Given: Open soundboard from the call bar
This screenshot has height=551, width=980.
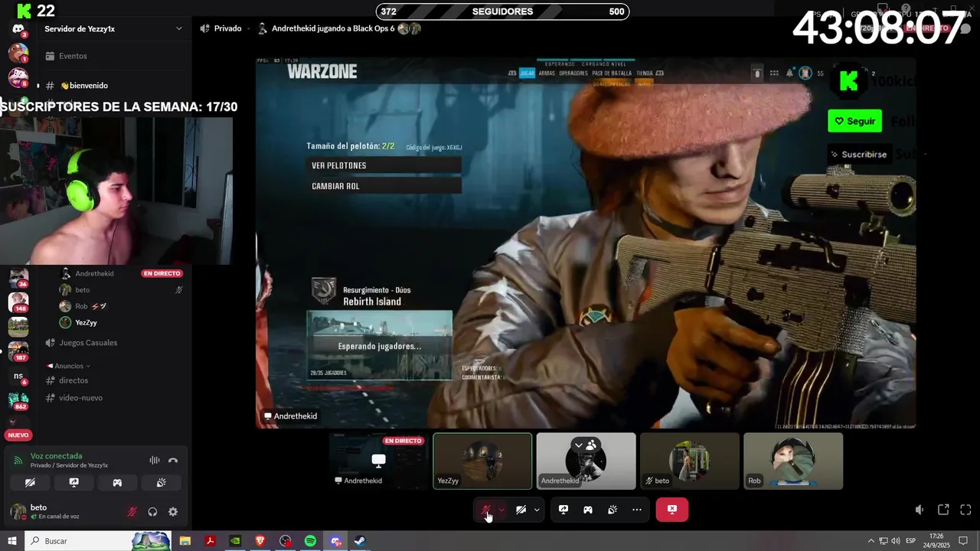Looking at the screenshot, I should pyautogui.click(x=612, y=510).
